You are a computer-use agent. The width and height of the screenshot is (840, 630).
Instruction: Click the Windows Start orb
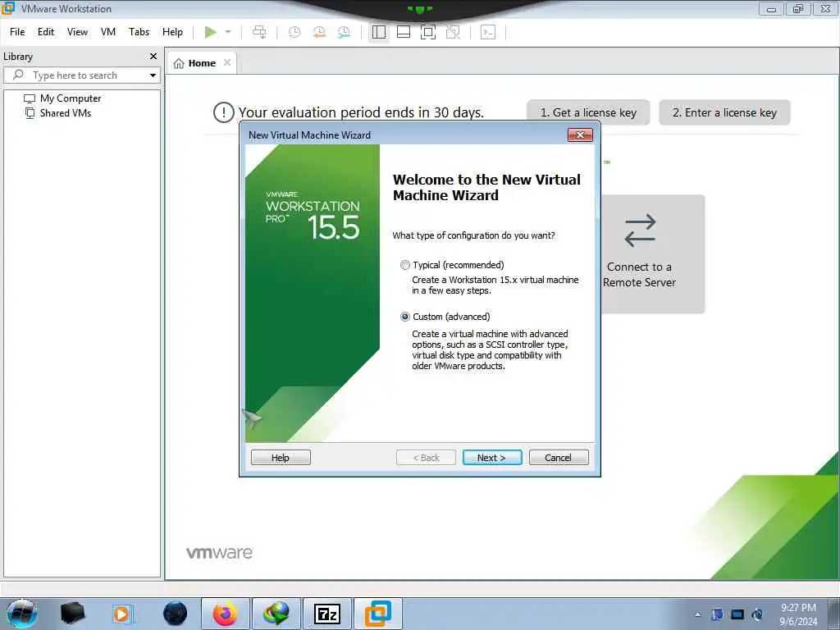coord(21,614)
